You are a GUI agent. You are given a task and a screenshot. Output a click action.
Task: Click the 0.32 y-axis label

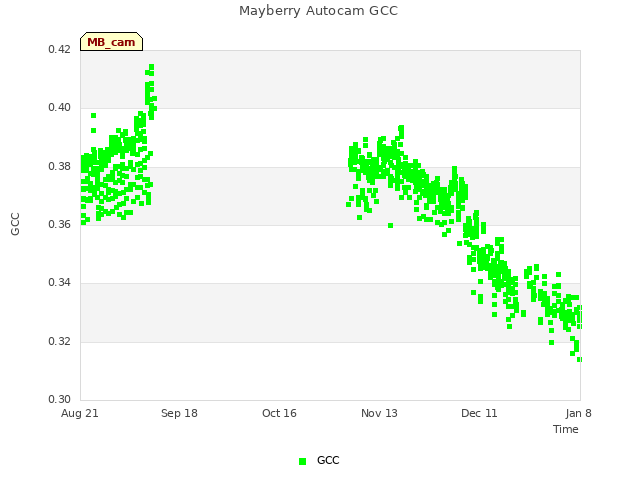[59, 341]
